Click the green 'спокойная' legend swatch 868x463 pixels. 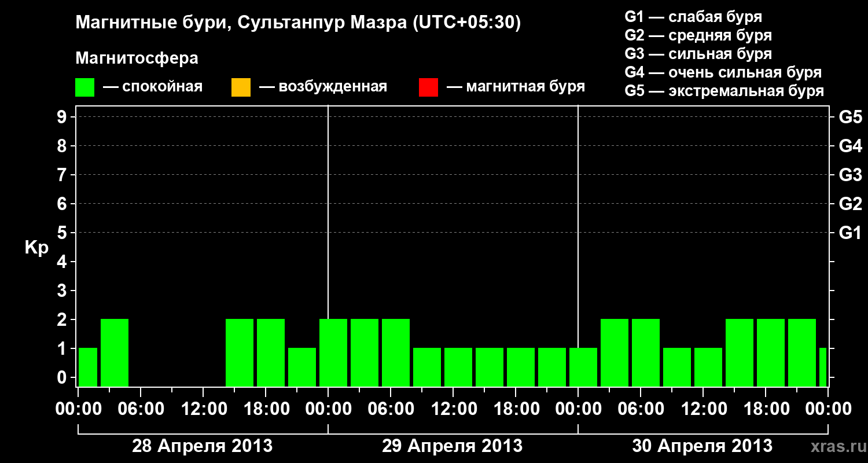[85, 87]
